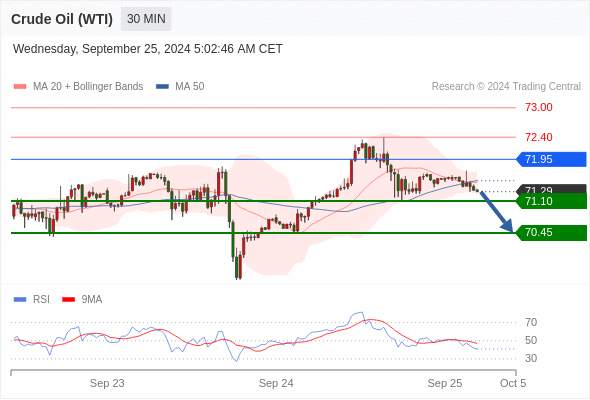Click the MA 20 + Bollinger Bands pink swatch
590x400 pixels.
(x=20, y=87)
